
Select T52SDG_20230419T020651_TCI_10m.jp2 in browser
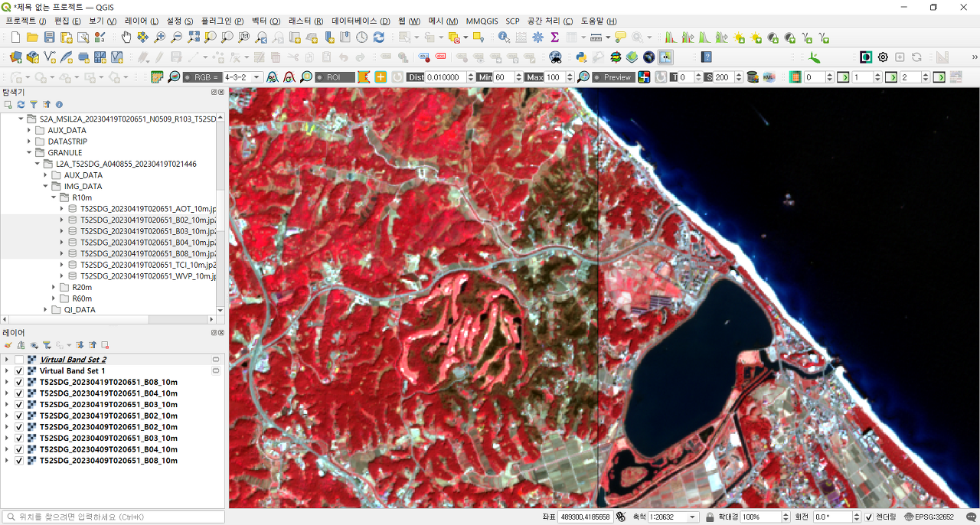pos(148,265)
